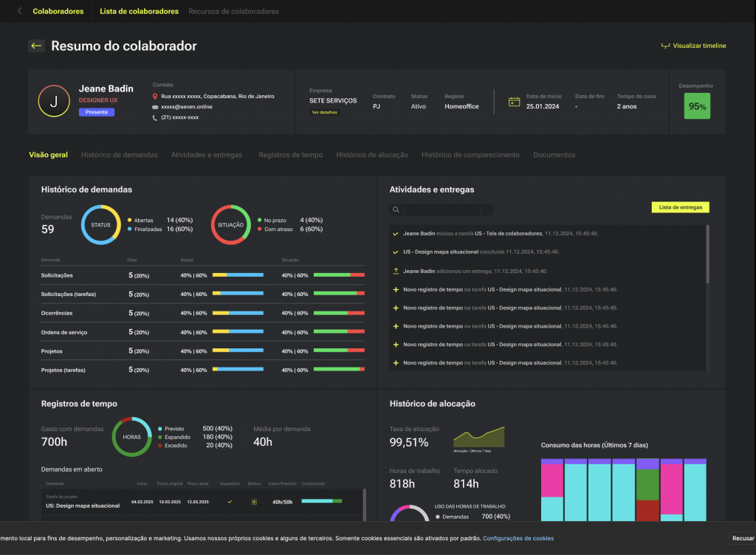Click the 'Ordens de serviço' row label
This screenshot has height=555, width=756.
point(64,332)
